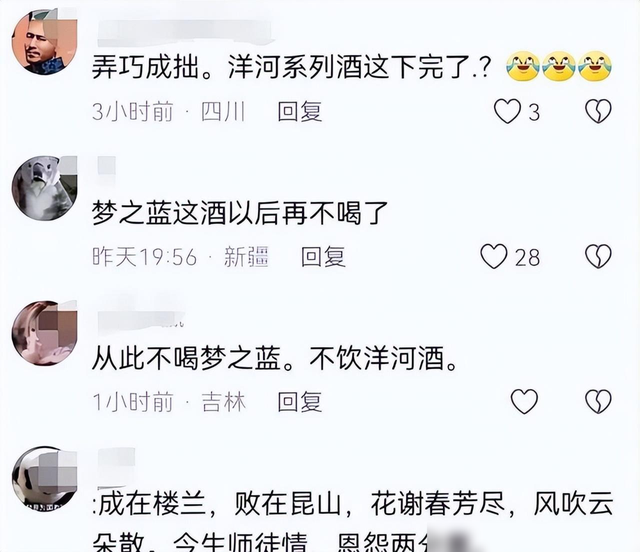The width and height of the screenshot is (640, 552).
Task: Like the 梦之蓝这酒以后再不喝了 comment
Action: 494,256
